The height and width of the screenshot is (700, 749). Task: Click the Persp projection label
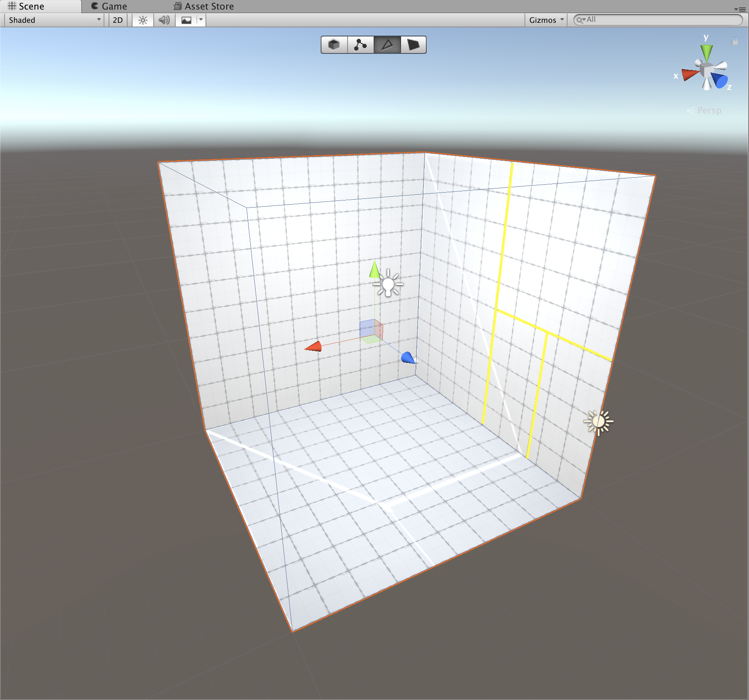pyautogui.click(x=709, y=110)
